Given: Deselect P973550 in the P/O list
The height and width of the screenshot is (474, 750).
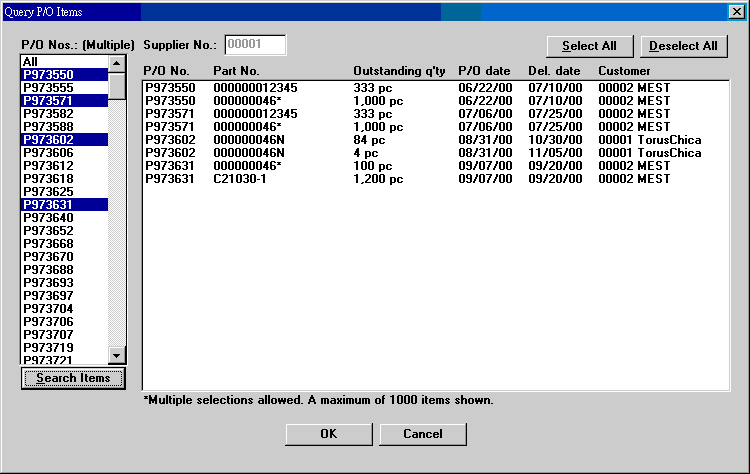Looking at the screenshot, I should pyautogui.click(x=64, y=75).
